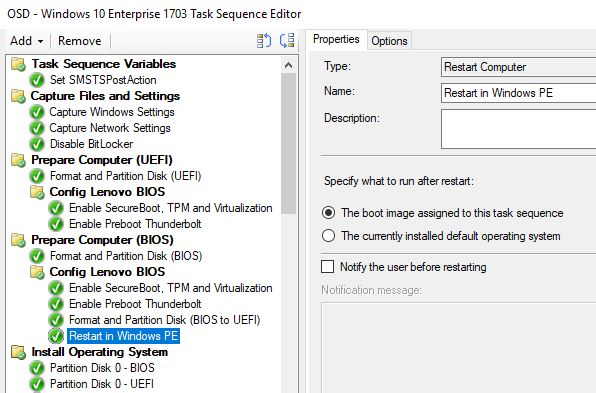Click the task list vertical scrollbar thumb
This screenshot has height=393, width=596.
click(288, 144)
